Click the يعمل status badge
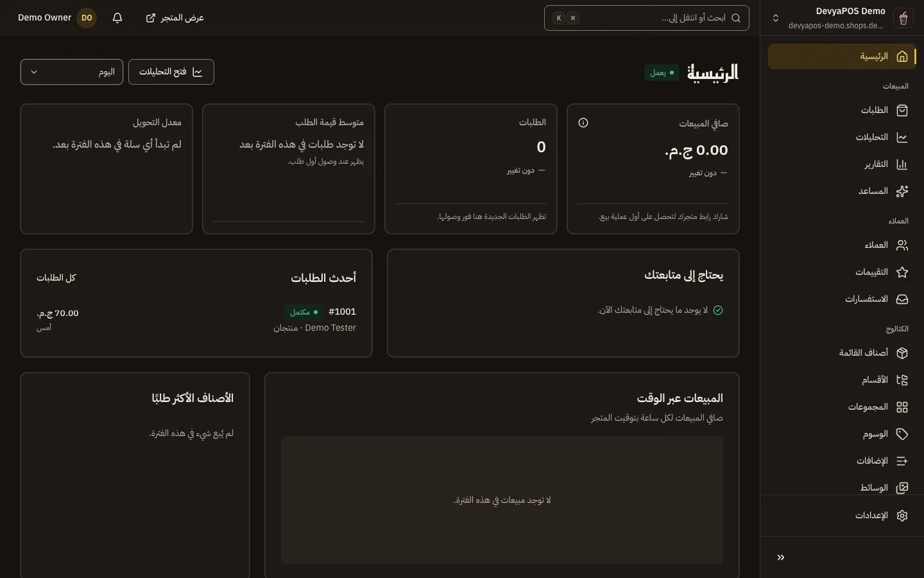 point(662,73)
